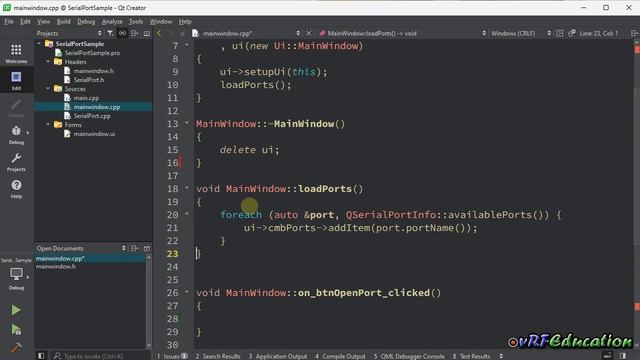
Task: Click the Line 23, Col 1 indicator
Action: point(598,33)
